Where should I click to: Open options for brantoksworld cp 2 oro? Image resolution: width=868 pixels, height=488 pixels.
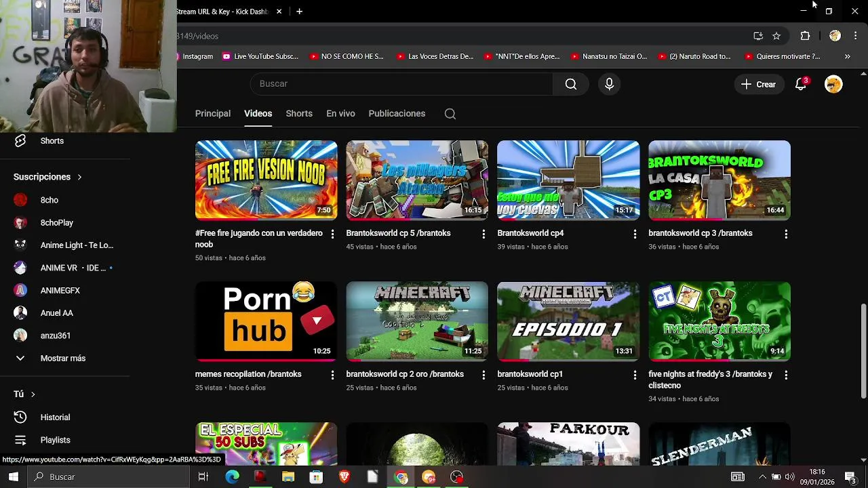(484, 375)
